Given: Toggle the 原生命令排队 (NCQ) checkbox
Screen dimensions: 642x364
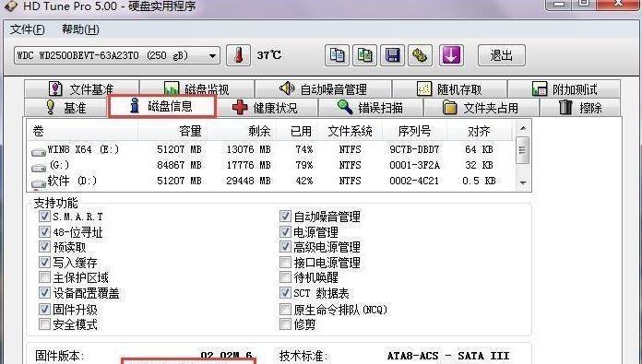Looking at the screenshot, I should point(285,309).
